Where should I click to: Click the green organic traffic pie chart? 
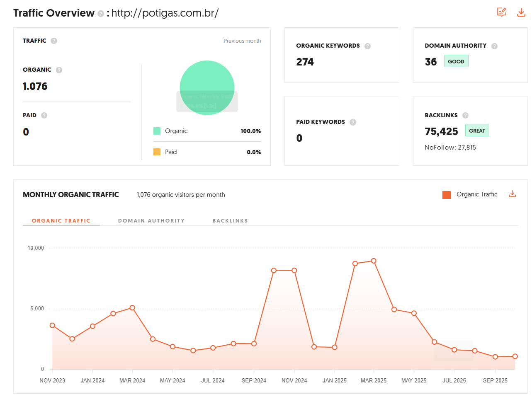(207, 79)
